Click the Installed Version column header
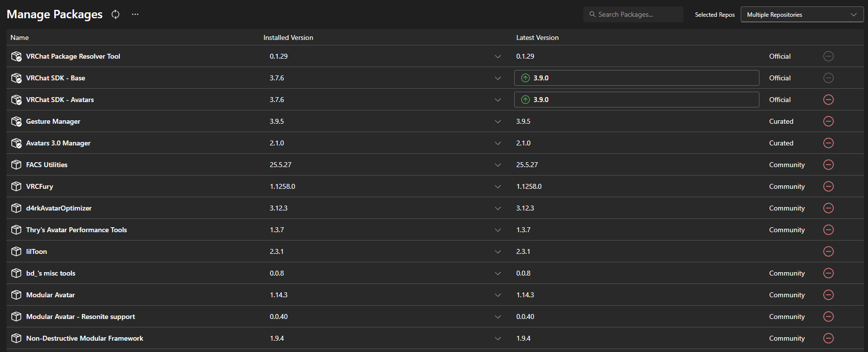This screenshot has width=868, height=352. click(288, 37)
